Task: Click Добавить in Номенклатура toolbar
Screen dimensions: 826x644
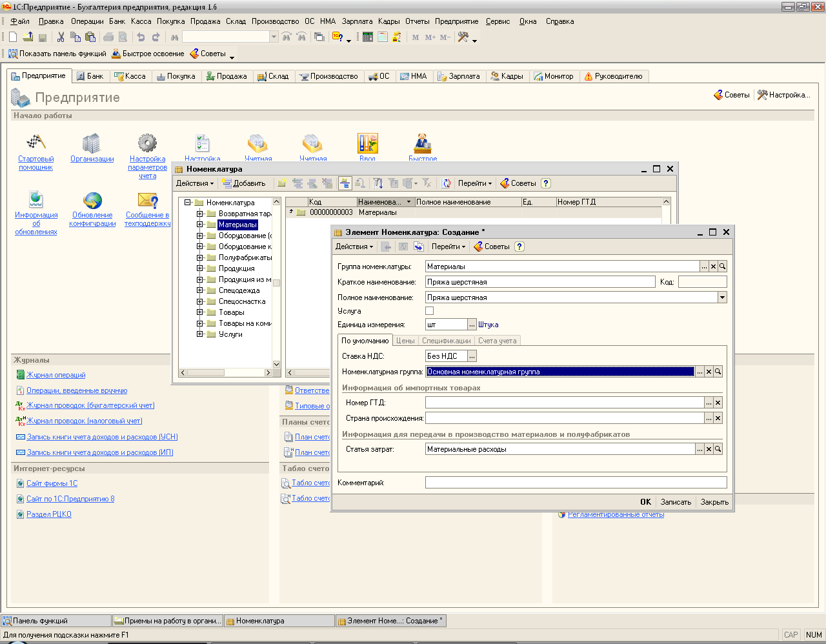Action: pos(244,183)
